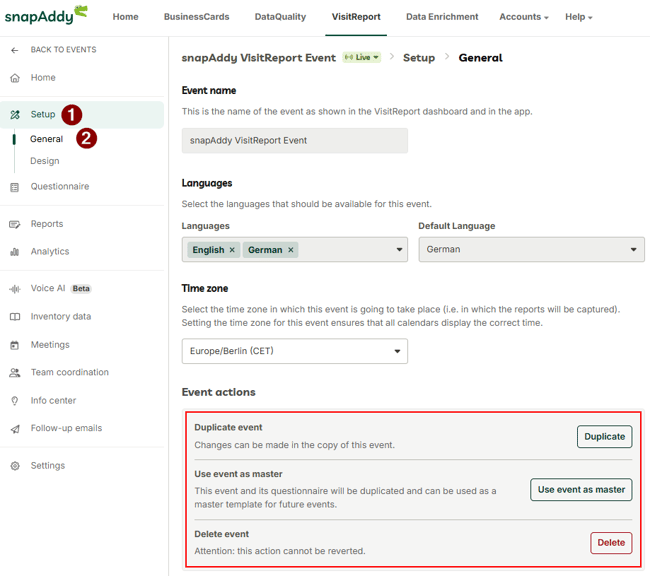Click snapAddy VisitReport Event breadcrumb title
The height and width of the screenshot is (576, 650).
click(259, 58)
